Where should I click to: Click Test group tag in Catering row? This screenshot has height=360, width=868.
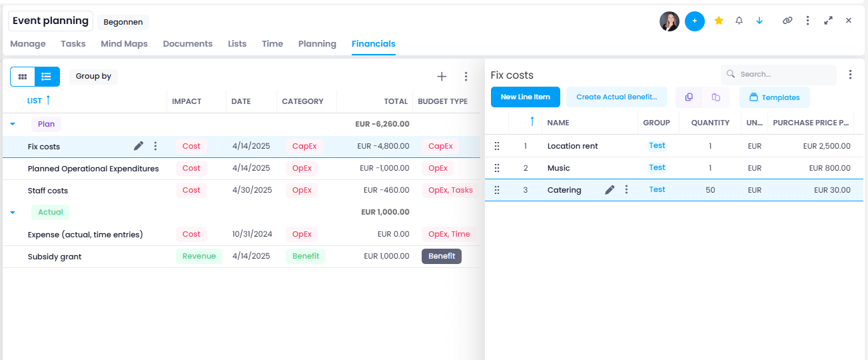click(x=657, y=189)
